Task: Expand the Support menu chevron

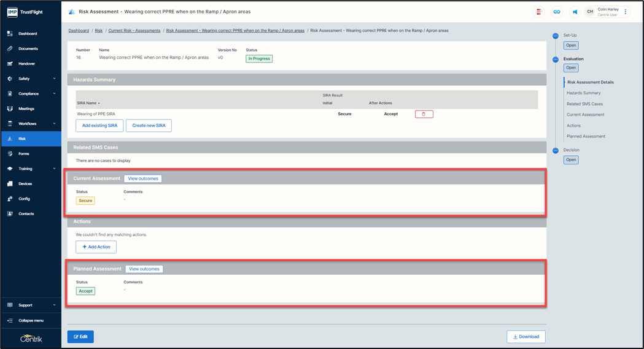Action: [54, 305]
